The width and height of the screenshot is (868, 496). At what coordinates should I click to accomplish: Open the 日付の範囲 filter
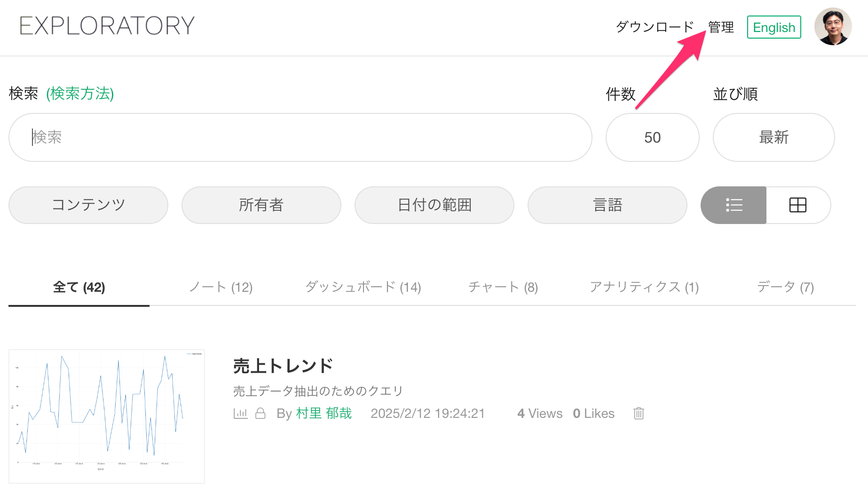(434, 205)
